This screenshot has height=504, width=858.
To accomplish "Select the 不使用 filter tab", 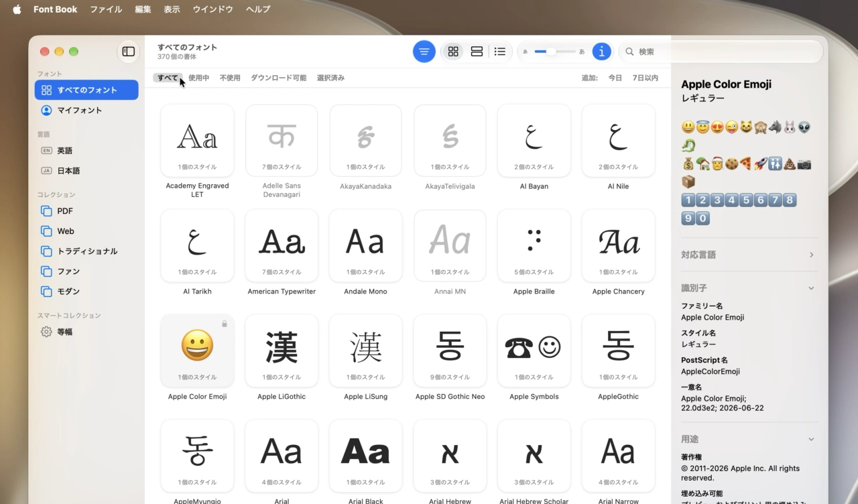I will [230, 78].
